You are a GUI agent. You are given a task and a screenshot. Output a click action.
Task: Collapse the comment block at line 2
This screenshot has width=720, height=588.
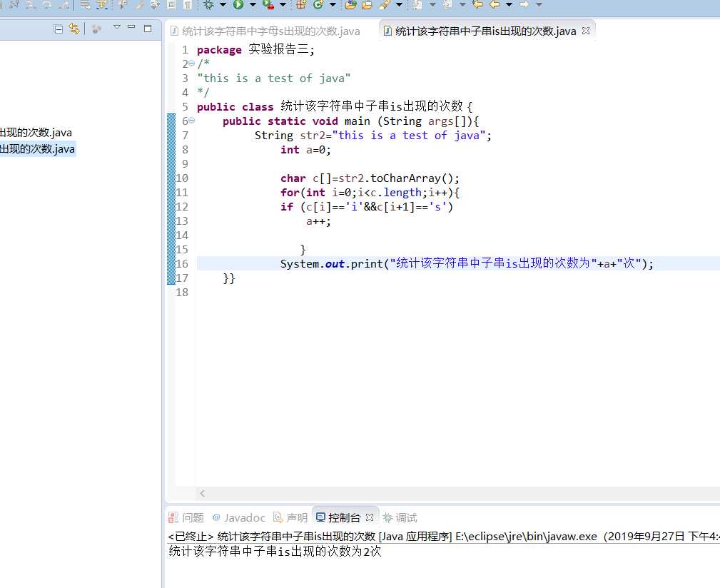tap(191, 64)
